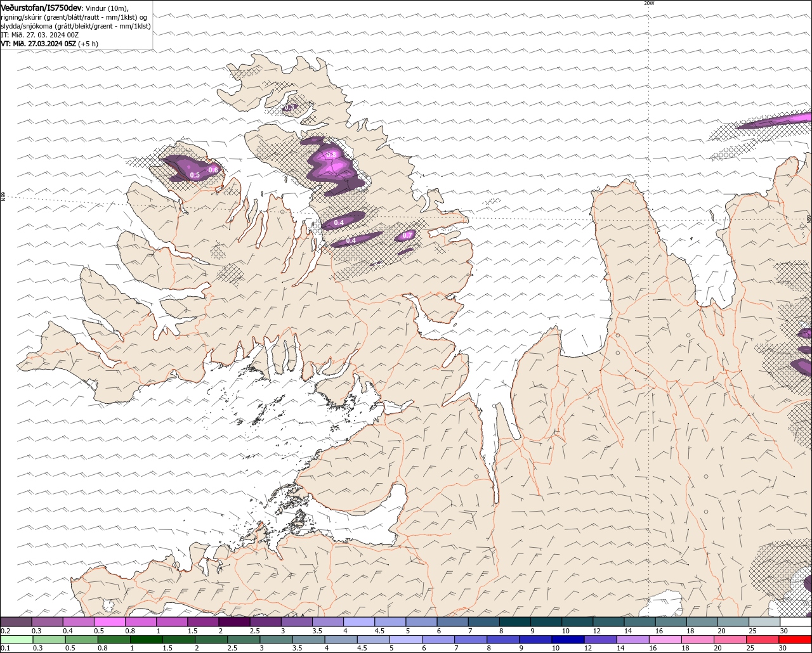This screenshot has height=653, width=812.
Task: Click the pale green 0.1 swatch in lower legend
Action: coord(16,640)
